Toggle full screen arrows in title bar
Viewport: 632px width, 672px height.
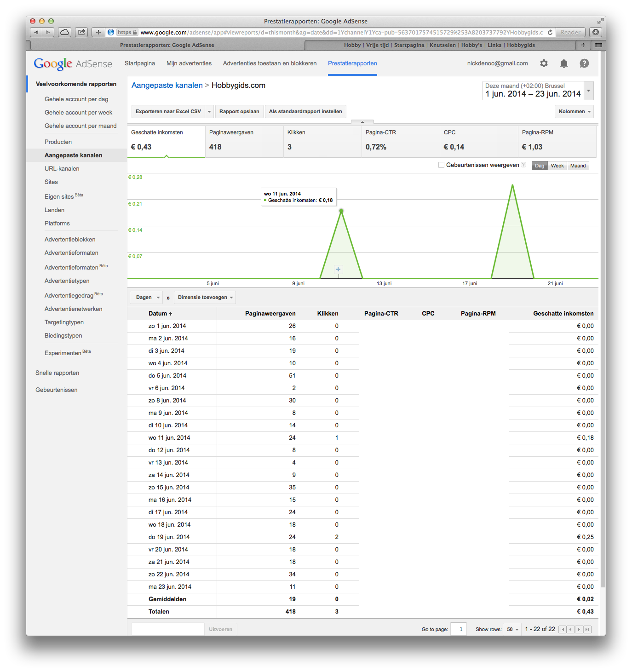point(600,21)
